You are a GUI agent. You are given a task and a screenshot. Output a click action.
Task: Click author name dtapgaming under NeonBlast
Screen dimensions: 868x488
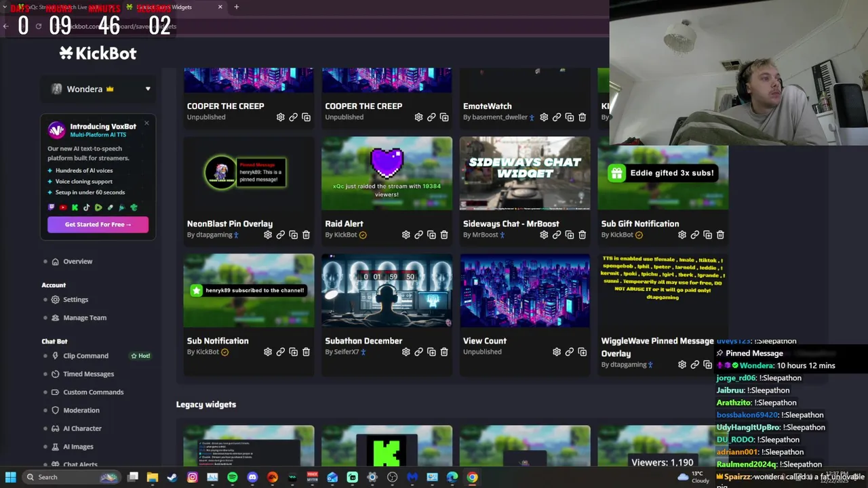click(214, 235)
